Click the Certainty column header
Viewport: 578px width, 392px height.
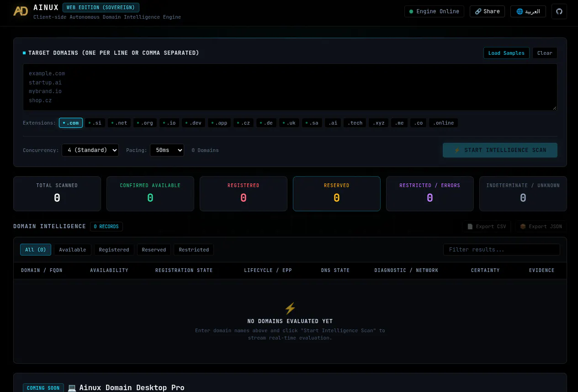click(x=485, y=271)
